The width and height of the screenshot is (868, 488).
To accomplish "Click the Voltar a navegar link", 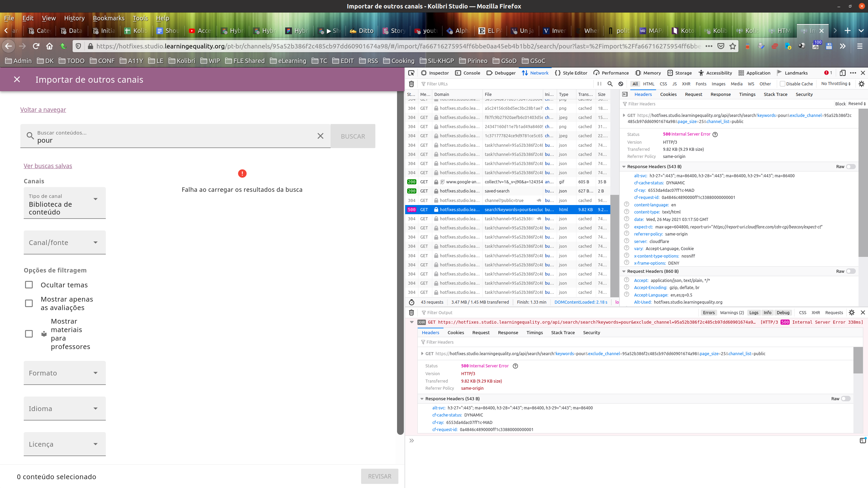I will [43, 109].
